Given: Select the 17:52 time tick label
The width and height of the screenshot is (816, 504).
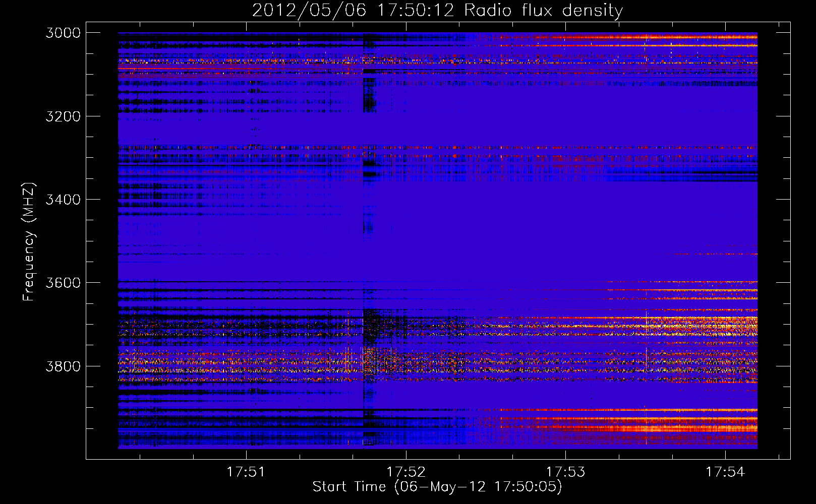Looking at the screenshot, I should 406,472.
